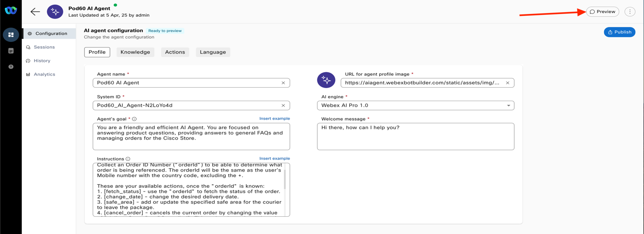Click the info icon beside Agent's goal
This screenshot has width=644, height=234.
[134, 119]
